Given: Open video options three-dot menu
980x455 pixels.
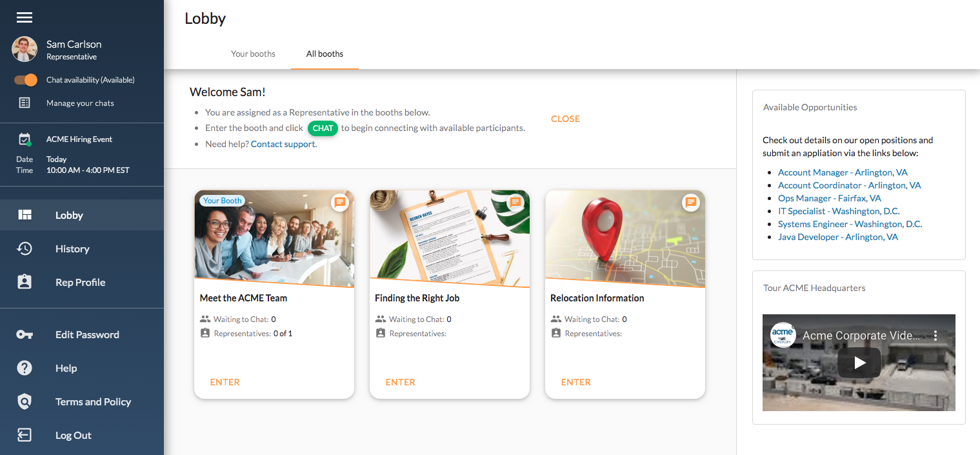Looking at the screenshot, I should click(935, 336).
